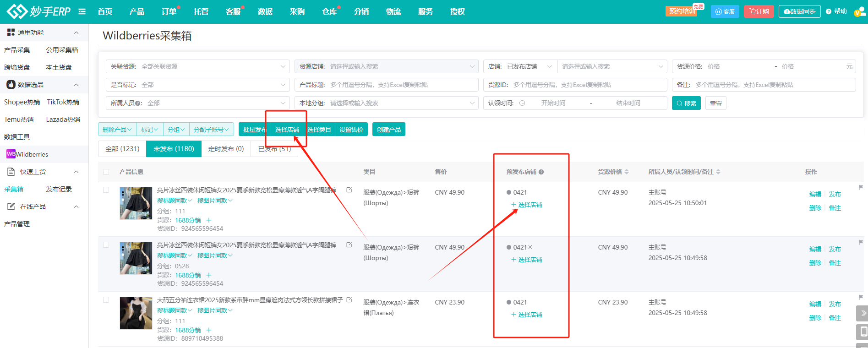This screenshot has height=348, width=868.
Task: Switch to the 全部 (1231) tab
Action: coord(122,149)
